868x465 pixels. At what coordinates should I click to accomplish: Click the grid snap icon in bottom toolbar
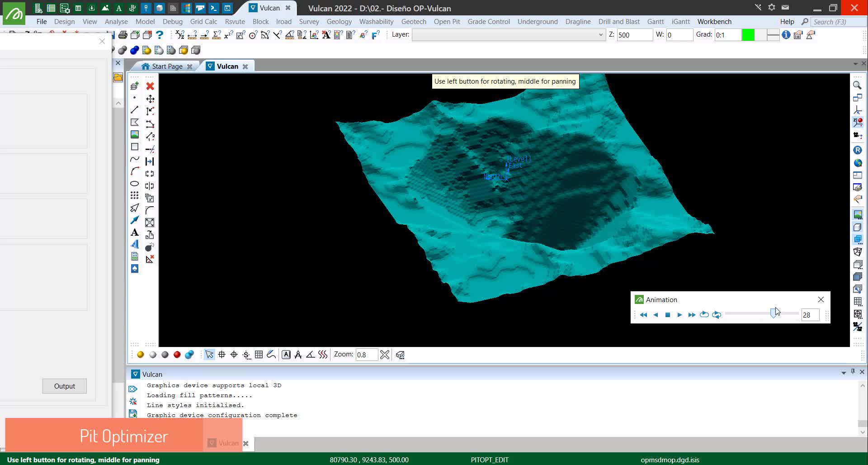(x=259, y=355)
